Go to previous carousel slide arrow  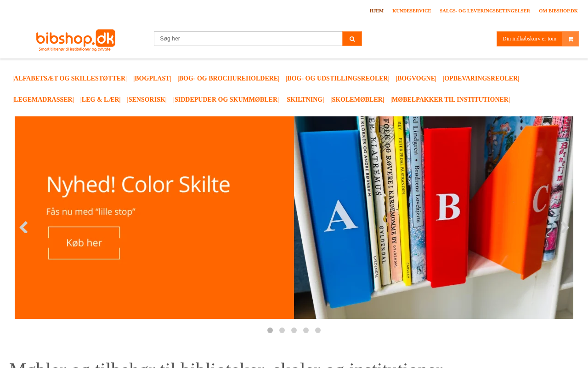23,227
